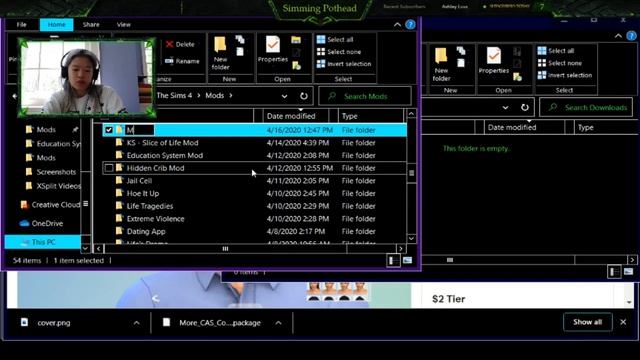
Task: Select the Jail Cell folder
Action: click(139, 181)
